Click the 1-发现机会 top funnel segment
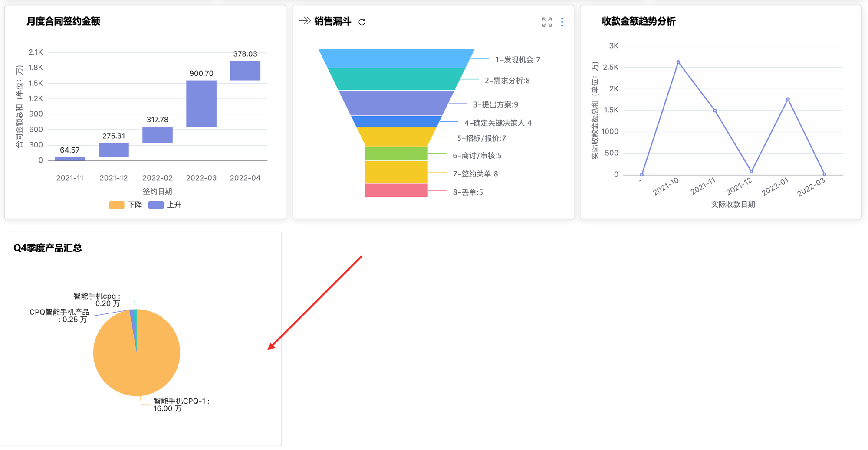This screenshot has width=868, height=450. pos(396,58)
